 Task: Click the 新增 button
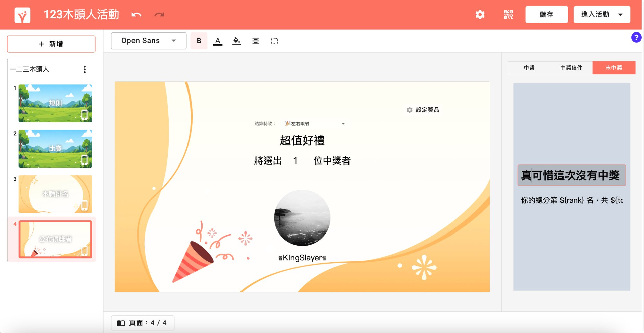[x=51, y=44]
